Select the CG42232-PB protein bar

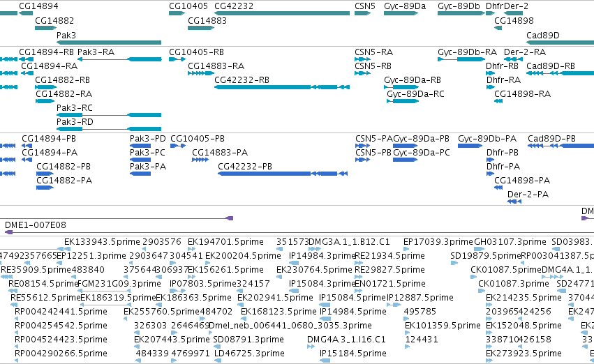click(283, 174)
